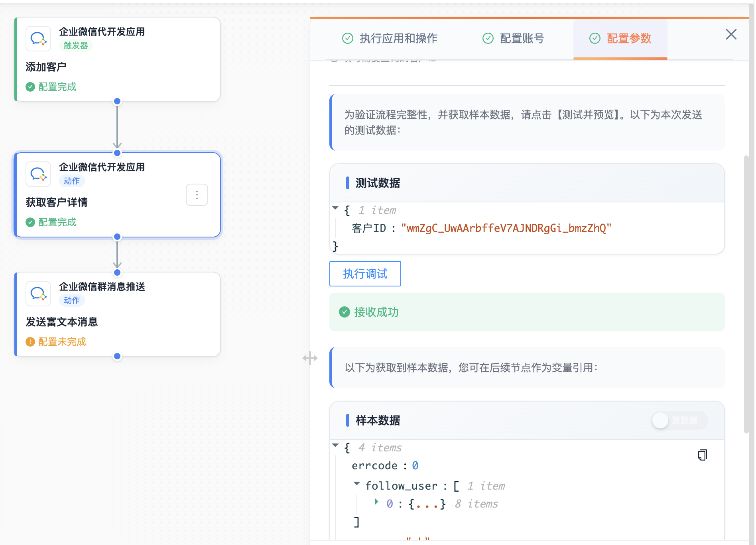
Task: Collapse the 样本数据 JSON root object
Action: 335,445
